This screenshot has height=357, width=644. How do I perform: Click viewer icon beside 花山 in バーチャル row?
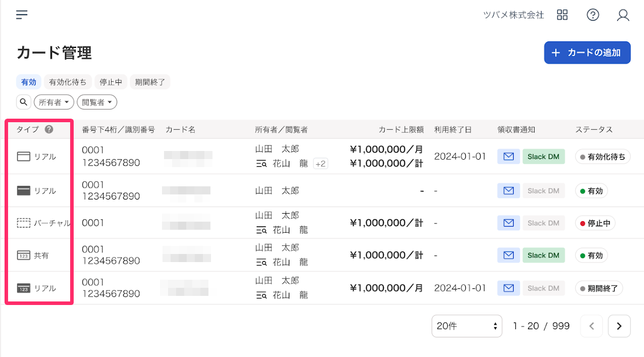click(261, 230)
